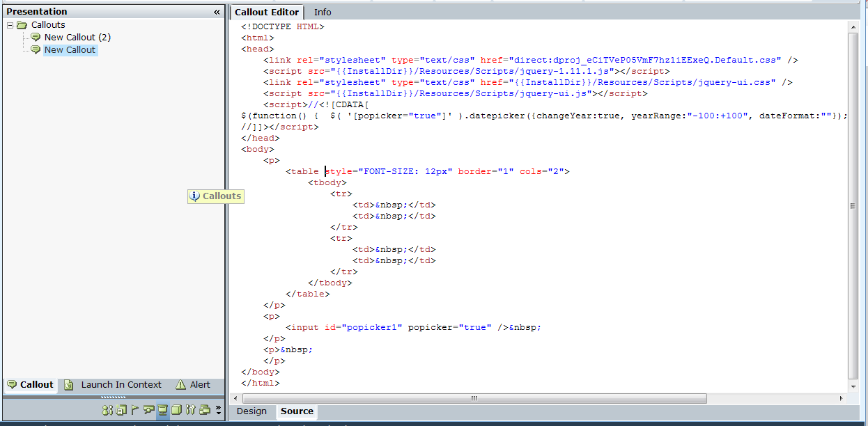Click the wrench tools icon
The height and width of the screenshot is (426, 868).
(191, 410)
